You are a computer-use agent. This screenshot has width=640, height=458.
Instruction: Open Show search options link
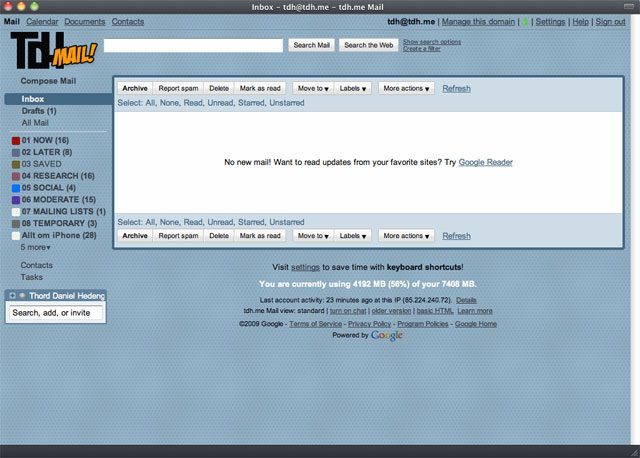click(x=432, y=42)
